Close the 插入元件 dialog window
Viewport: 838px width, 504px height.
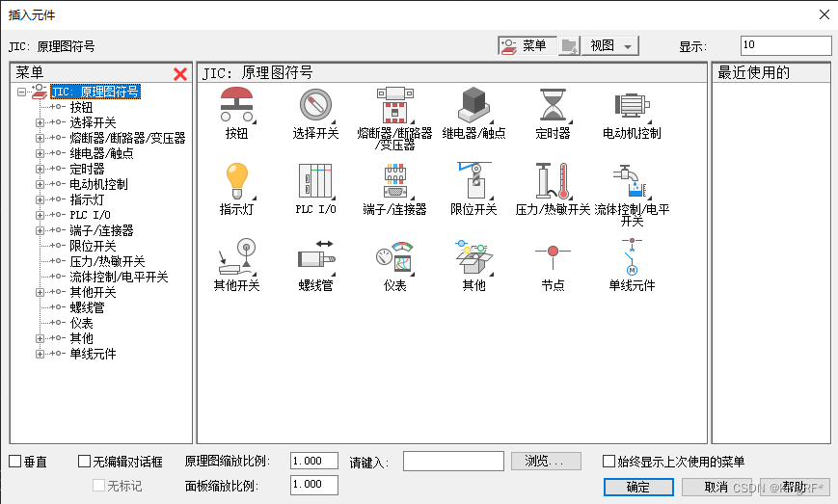tap(824, 14)
